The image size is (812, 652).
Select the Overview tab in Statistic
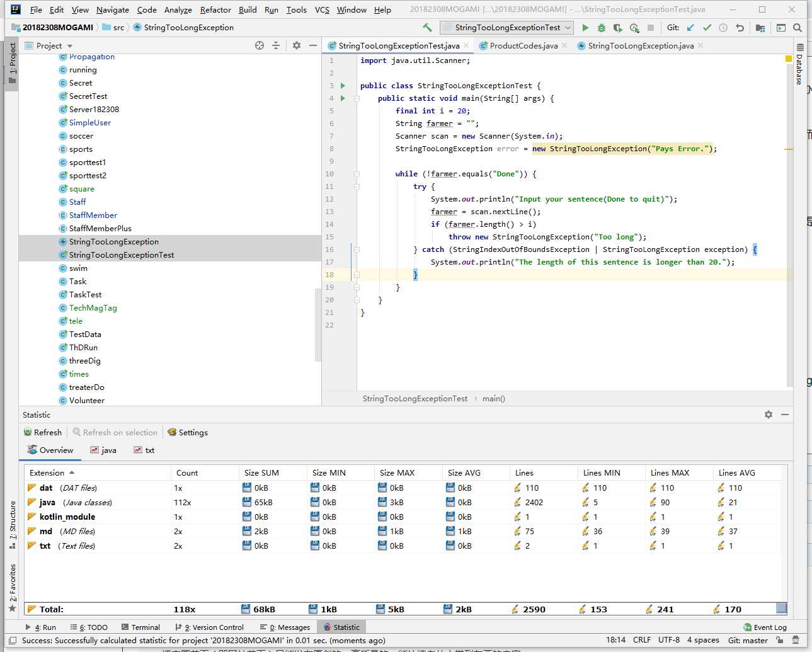coord(50,450)
